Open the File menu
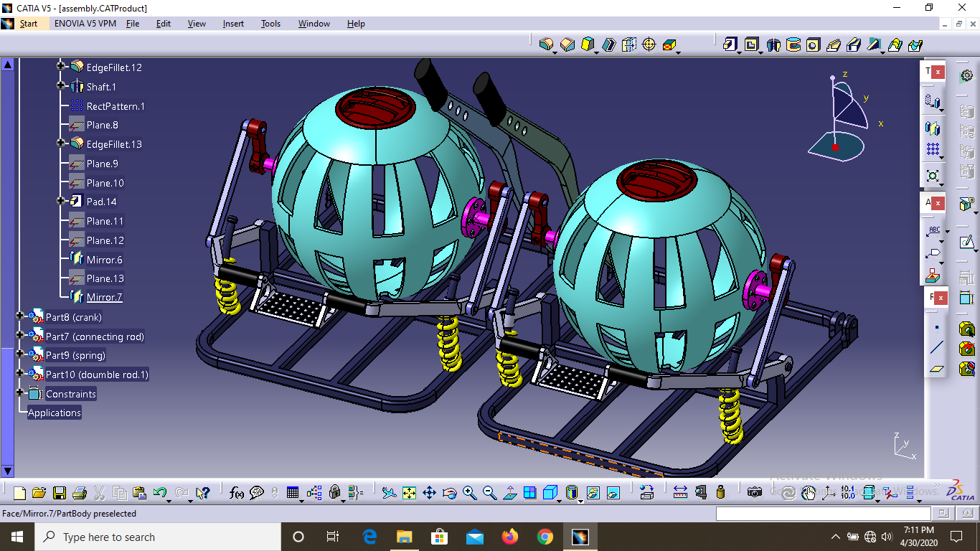980x551 pixels. 133,23
